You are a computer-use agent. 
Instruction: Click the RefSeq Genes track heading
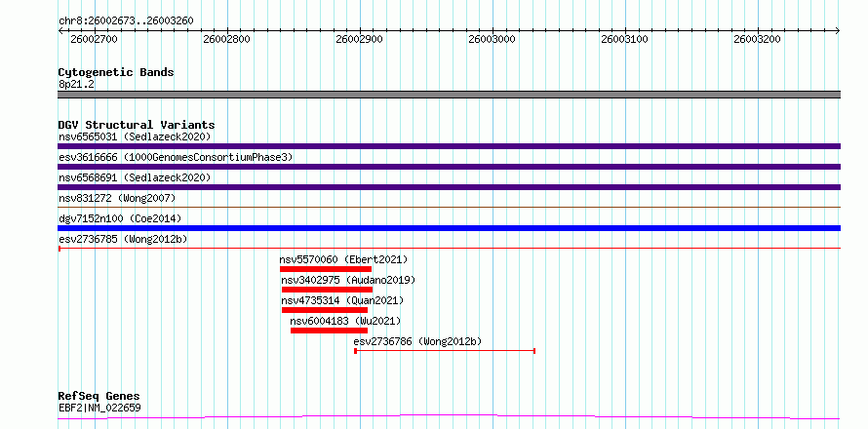point(99,397)
